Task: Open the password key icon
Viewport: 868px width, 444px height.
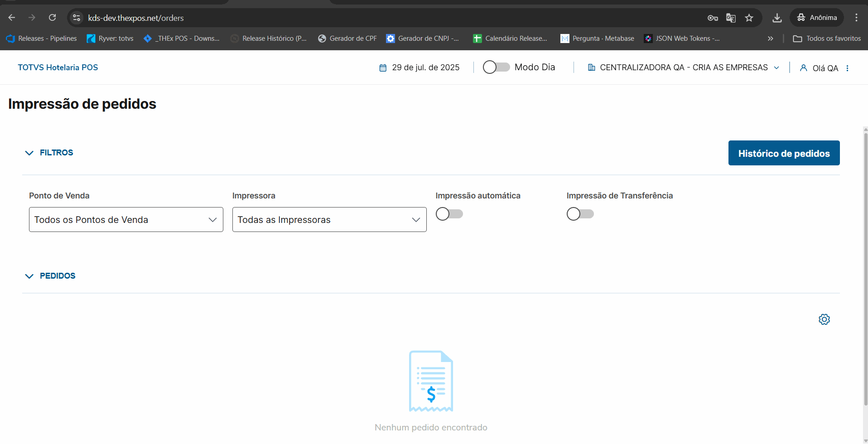Action: tap(713, 18)
